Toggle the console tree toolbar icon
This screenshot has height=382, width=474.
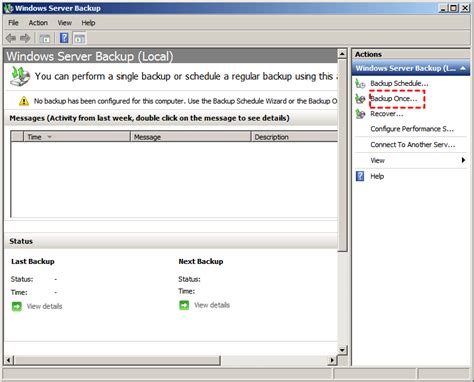[x=45, y=38]
